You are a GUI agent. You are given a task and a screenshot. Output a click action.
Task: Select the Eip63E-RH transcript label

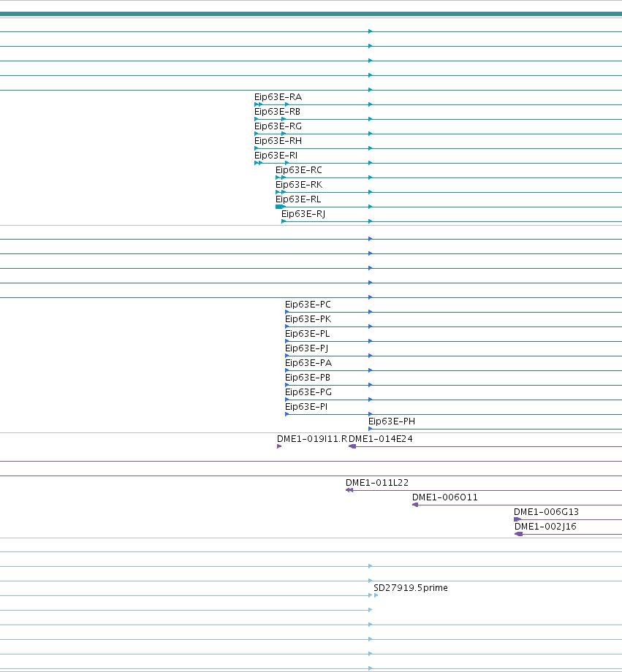[278, 140]
